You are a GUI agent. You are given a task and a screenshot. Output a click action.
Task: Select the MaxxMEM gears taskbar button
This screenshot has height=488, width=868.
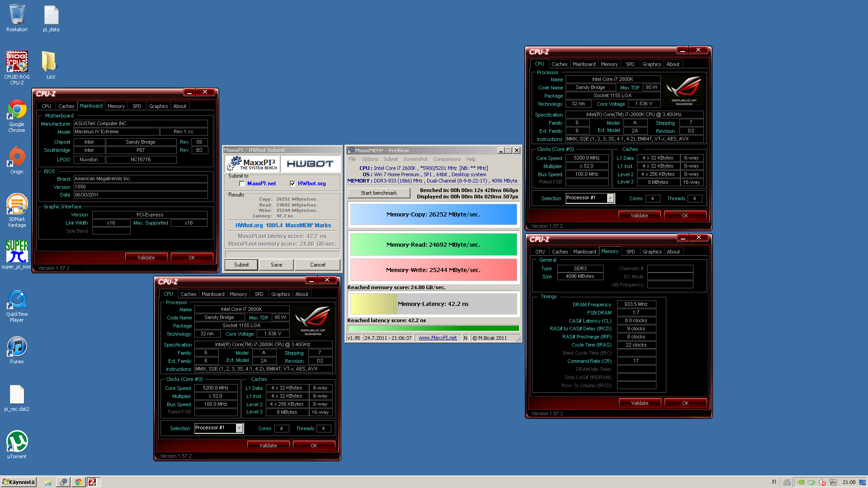click(63, 482)
